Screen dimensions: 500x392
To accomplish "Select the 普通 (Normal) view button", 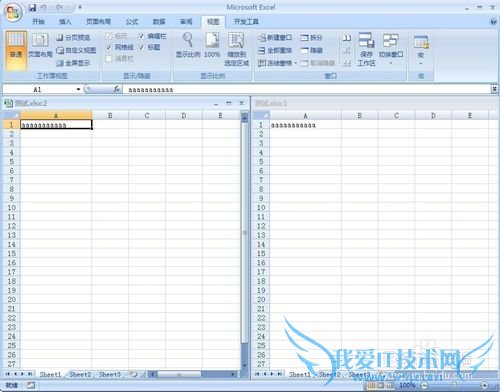I will (x=16, y=50).
